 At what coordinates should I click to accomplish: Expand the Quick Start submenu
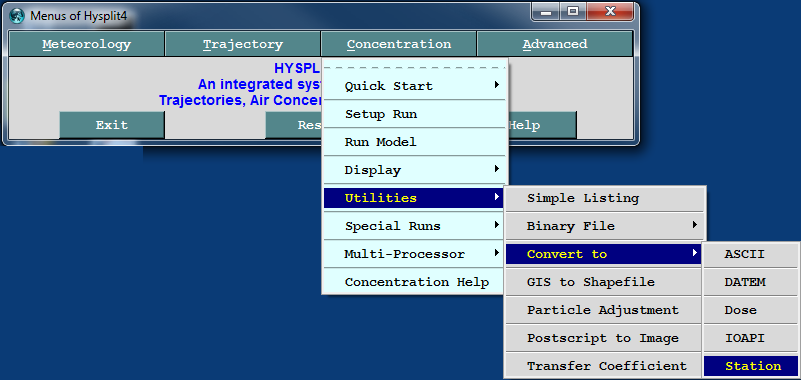coord(415,86)
